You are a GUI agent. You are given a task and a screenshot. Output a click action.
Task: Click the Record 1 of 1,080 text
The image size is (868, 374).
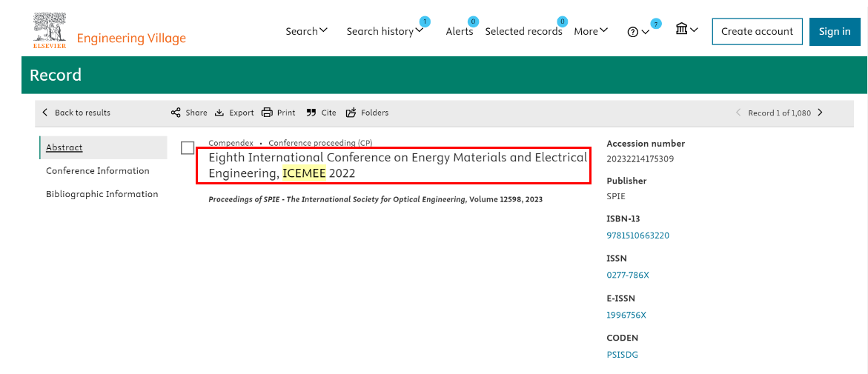pyautogui.click(x=780, y=113)
